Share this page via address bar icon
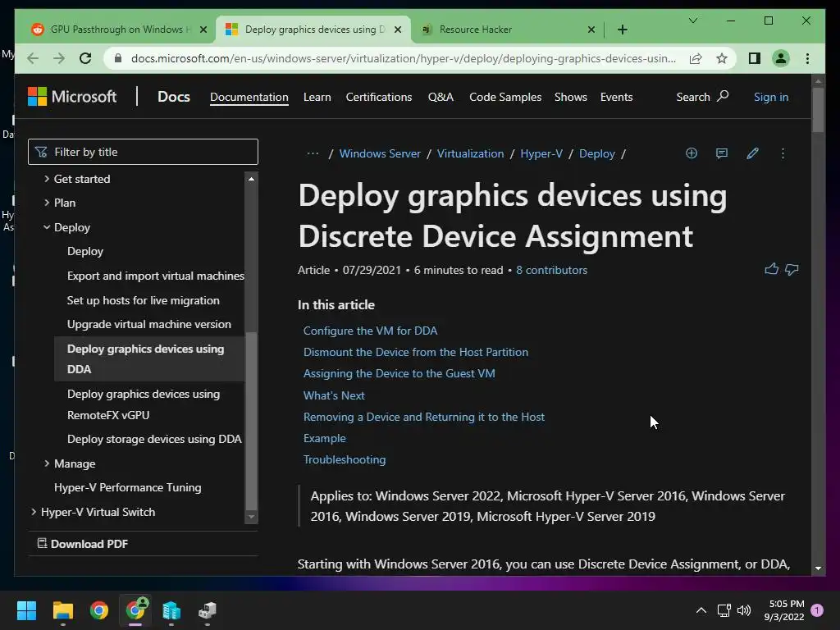 [x=696, y=58]
